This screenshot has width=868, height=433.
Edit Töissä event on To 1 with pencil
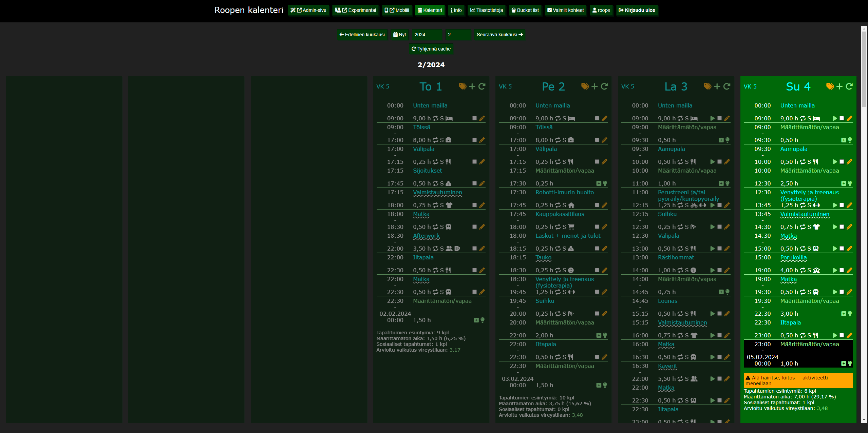pyautogui.click(x=482, y=140)
